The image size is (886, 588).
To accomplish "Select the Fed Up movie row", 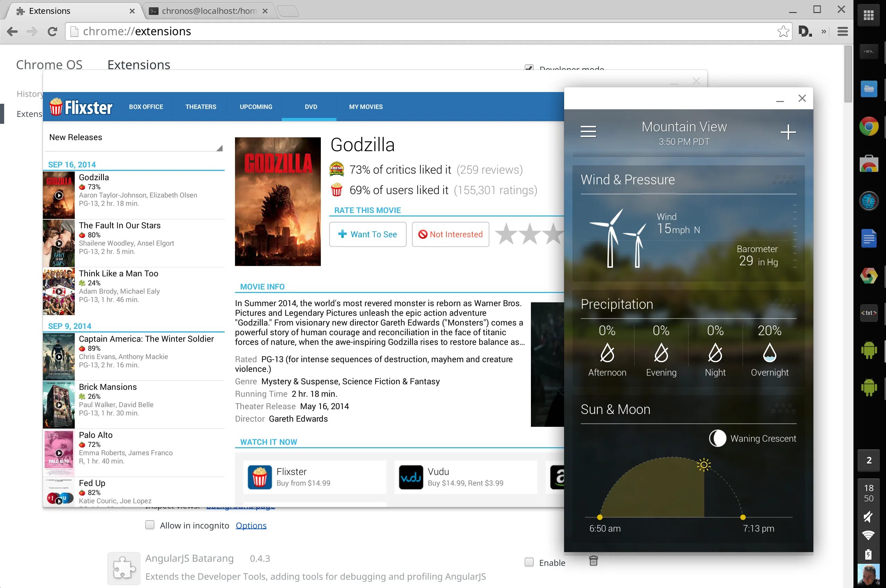I will (x=134, y=492).
